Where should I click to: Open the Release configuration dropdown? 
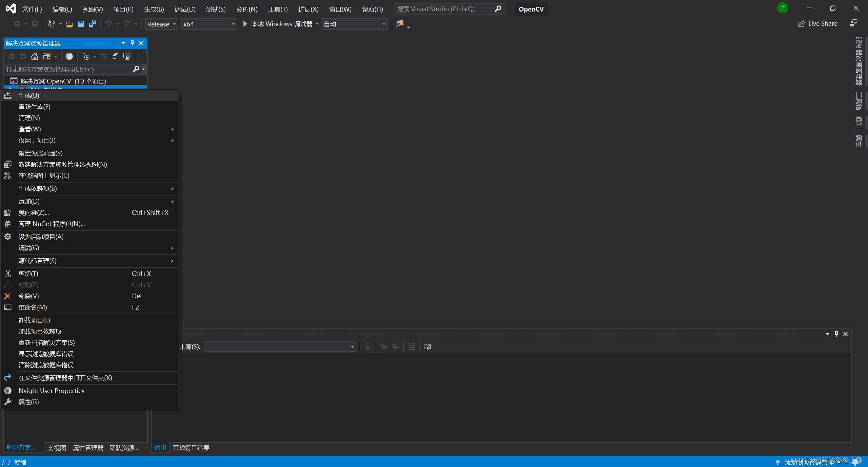click(x=162, y=24)
